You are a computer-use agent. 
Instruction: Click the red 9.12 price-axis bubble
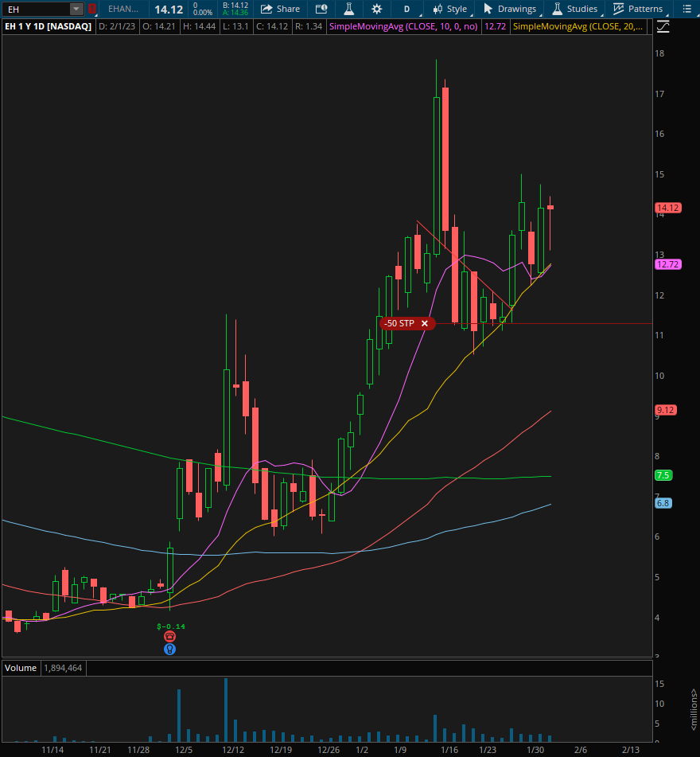click(666, 411)
